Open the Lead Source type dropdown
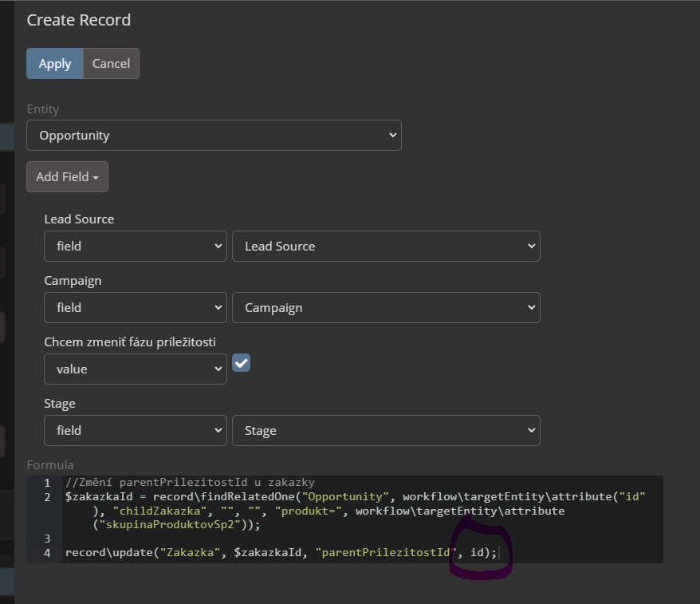The width and height of the screenshot is (700, 604). click(135, 247)
